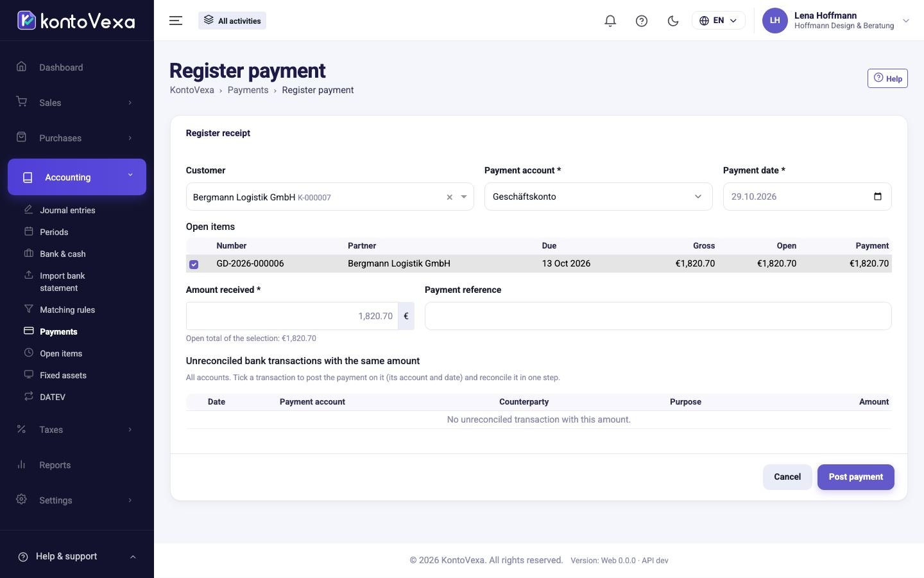Open the EN language selector

(718, 21)
